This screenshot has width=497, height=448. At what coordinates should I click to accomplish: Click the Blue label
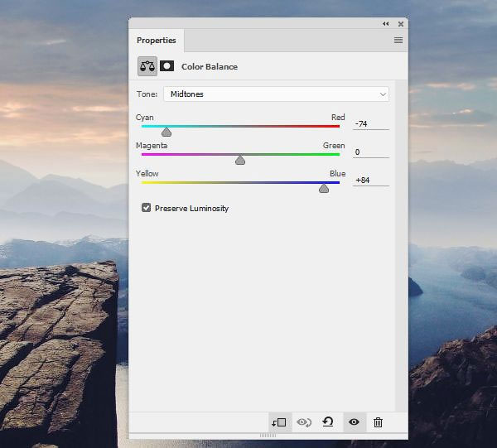pyautogui.click(x=338, y=174)
